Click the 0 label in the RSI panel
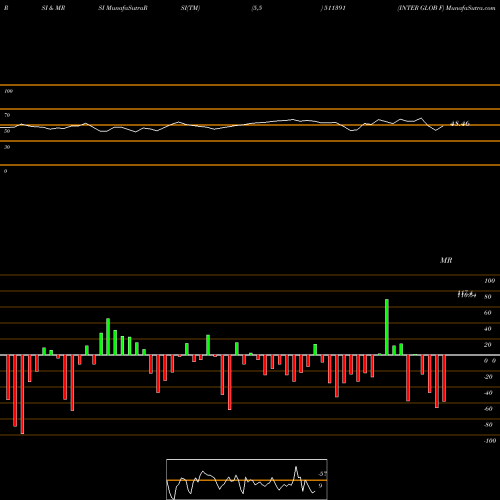Viewport: 500px width, 500px height. pos(5,171)
